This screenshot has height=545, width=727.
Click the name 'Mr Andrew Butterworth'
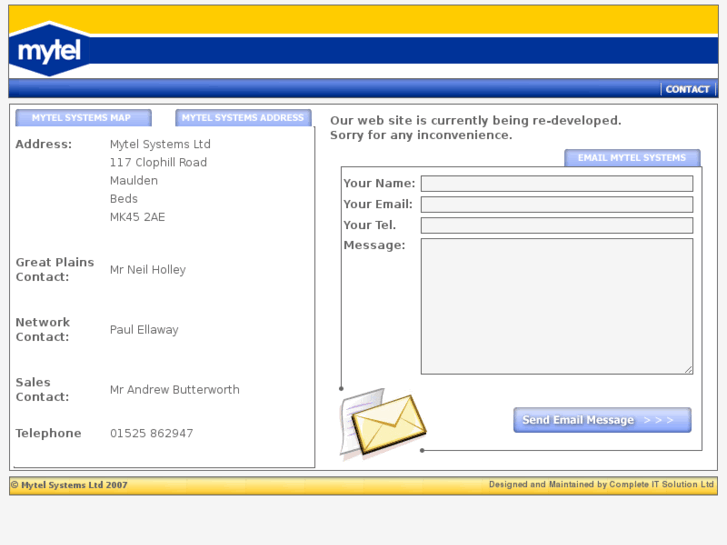click(174, 390)
